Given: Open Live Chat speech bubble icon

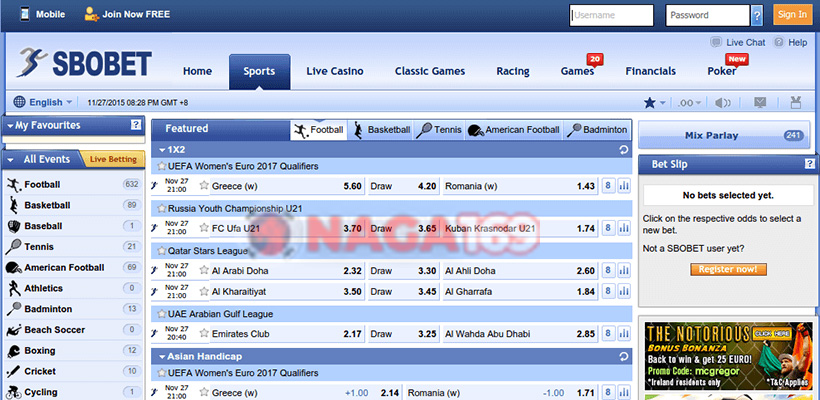Looking at the screenshot, I should pos(715,42).
